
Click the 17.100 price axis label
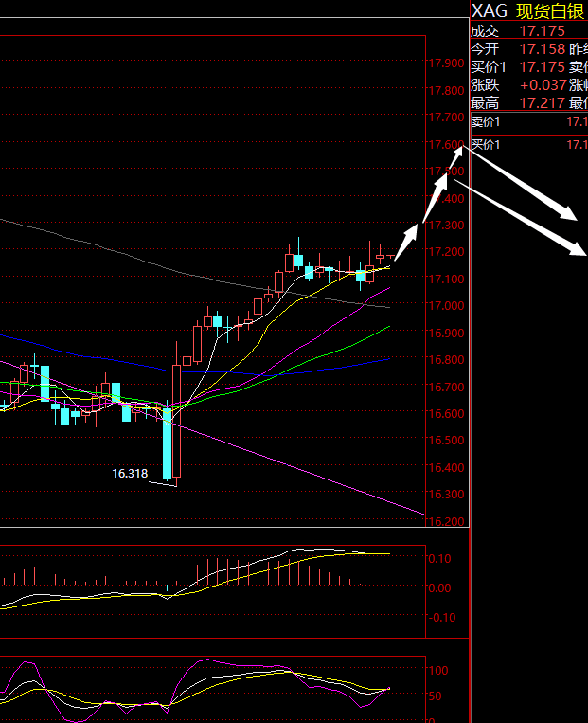click(x=446, y=279)
